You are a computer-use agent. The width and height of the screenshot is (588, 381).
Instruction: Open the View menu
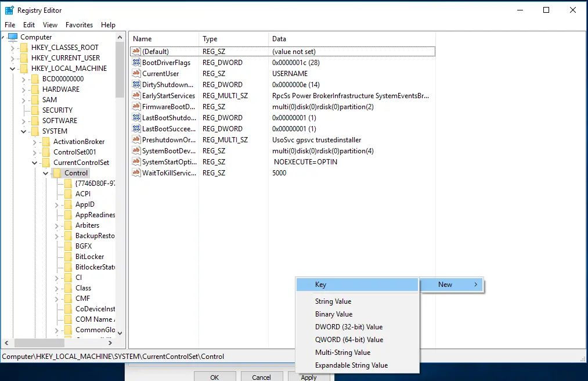[50, 25]
